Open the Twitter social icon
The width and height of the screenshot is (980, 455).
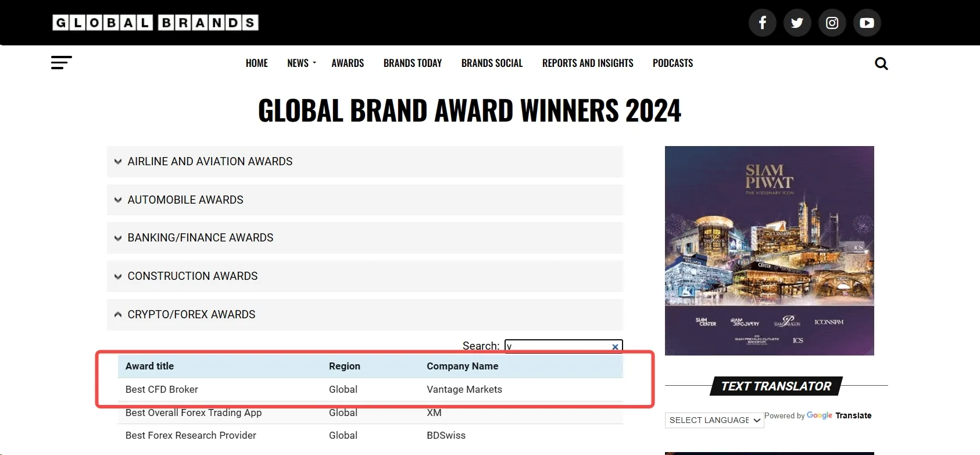(797, 23)
